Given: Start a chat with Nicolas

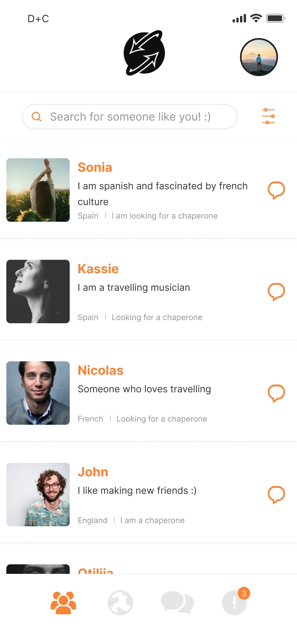Looking at the screenshot, I should click(x=276, y=393).
